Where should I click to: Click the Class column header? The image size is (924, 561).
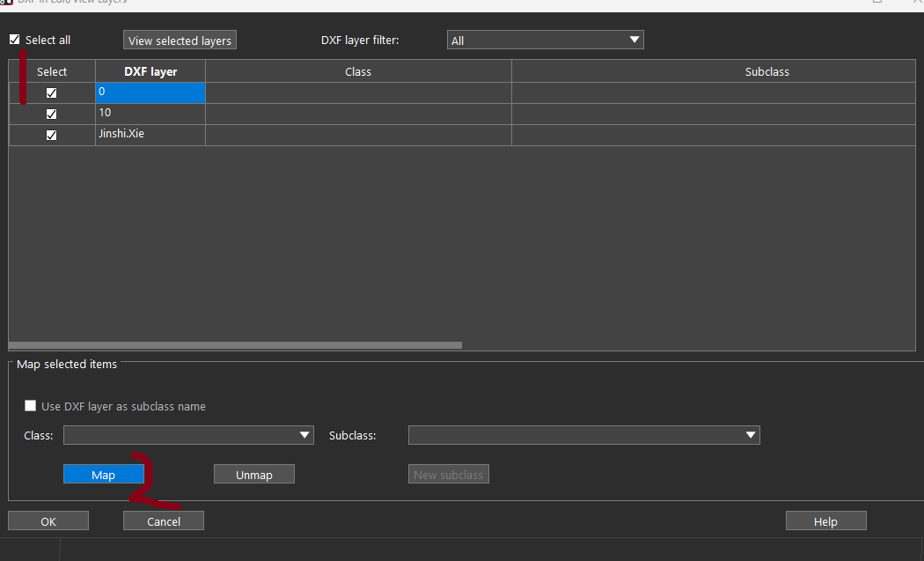click(x=358, y=71)
